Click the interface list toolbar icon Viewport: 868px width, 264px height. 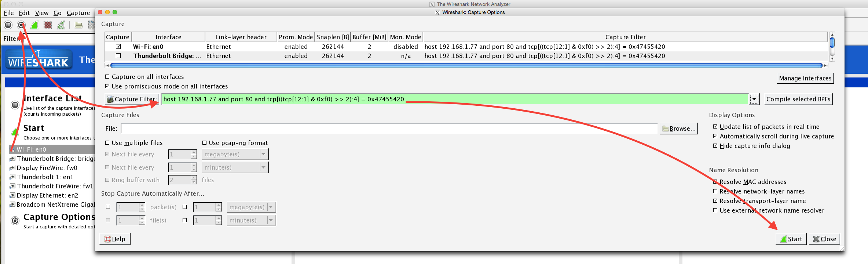click(8, 25)
